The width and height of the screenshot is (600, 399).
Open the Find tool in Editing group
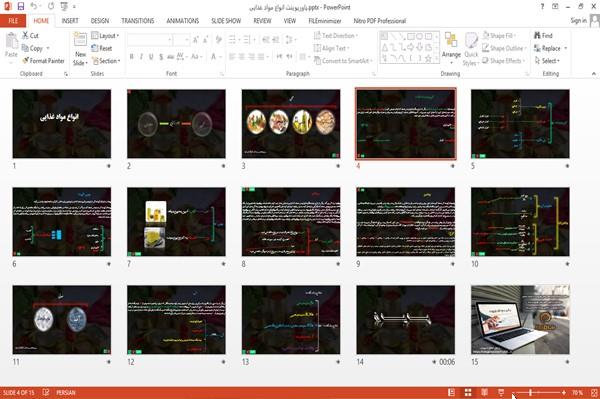click(543, 36)
